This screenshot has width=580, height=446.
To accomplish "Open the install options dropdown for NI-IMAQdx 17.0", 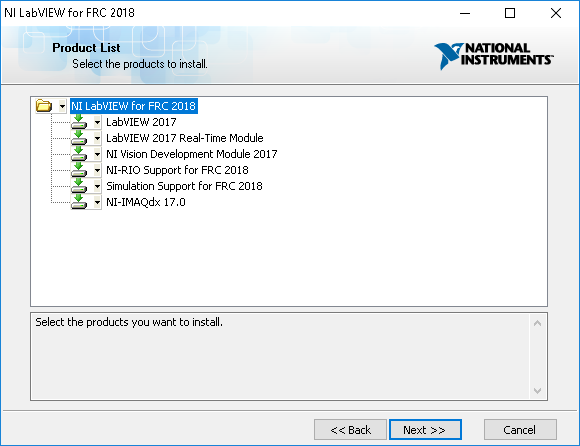I will point(97,202).
